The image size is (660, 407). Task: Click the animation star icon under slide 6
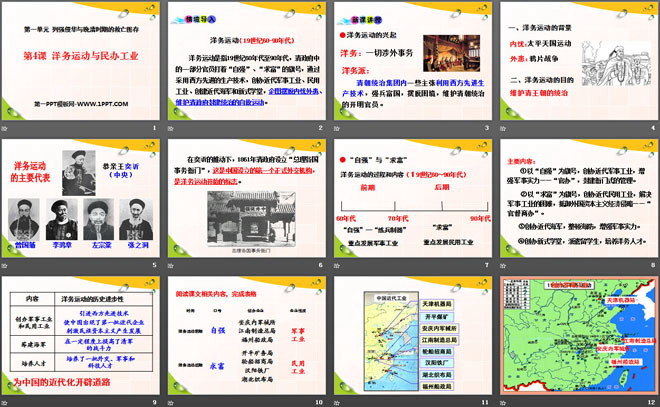pos(171,266)
